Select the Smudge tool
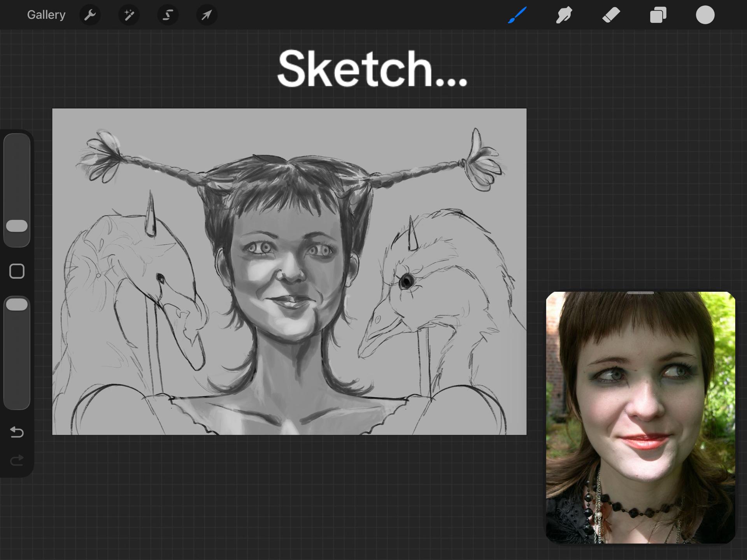The image size is (747, 560). coord(564,15)
